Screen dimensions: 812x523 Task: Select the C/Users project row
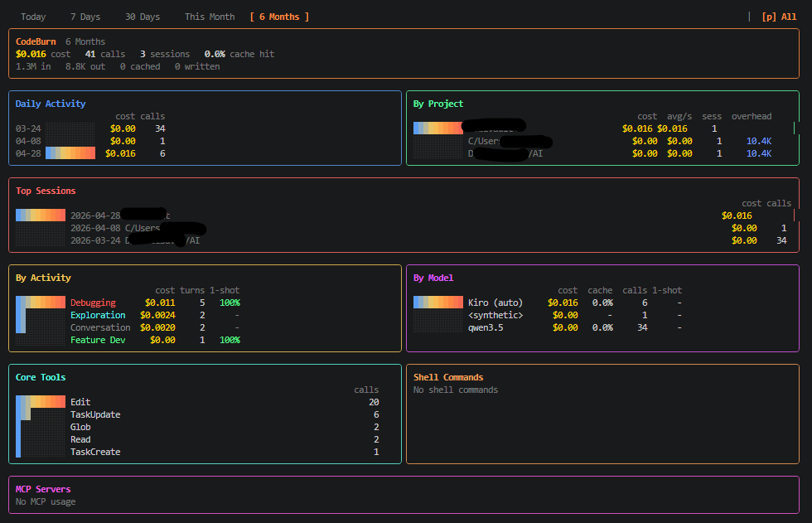coord(592,141)
